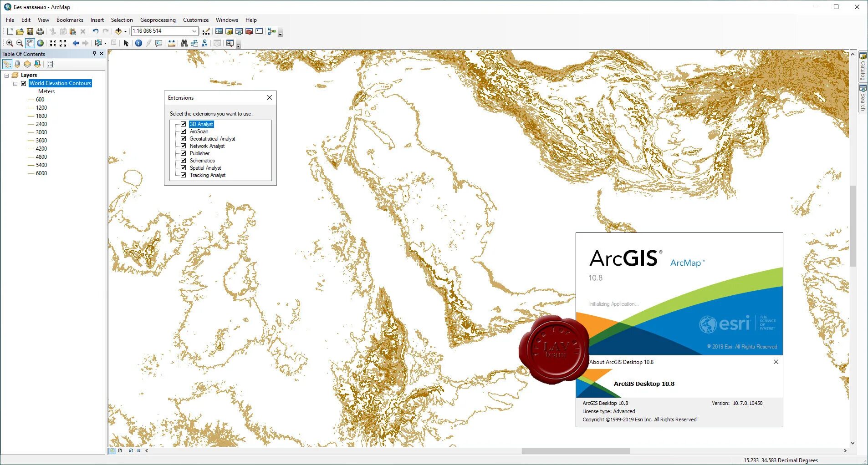
Task: Click the Add Data button
Action: pyautogui.click(x=118, y=31)
